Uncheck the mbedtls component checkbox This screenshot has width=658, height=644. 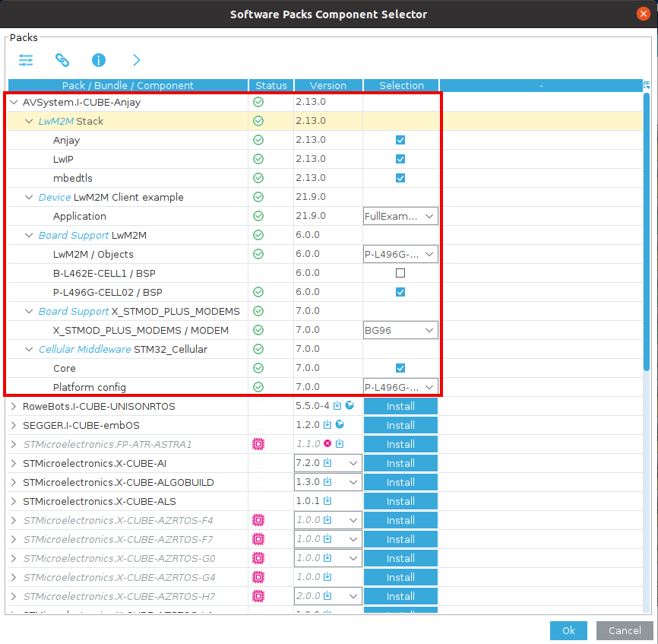pyautogui.click(x=400, y=178)
